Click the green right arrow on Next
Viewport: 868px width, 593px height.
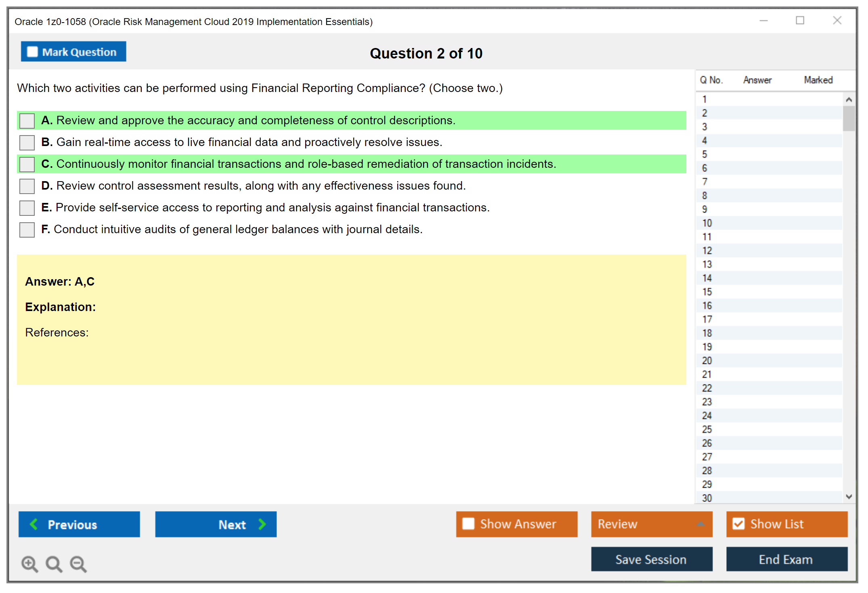tap(262, 524)
